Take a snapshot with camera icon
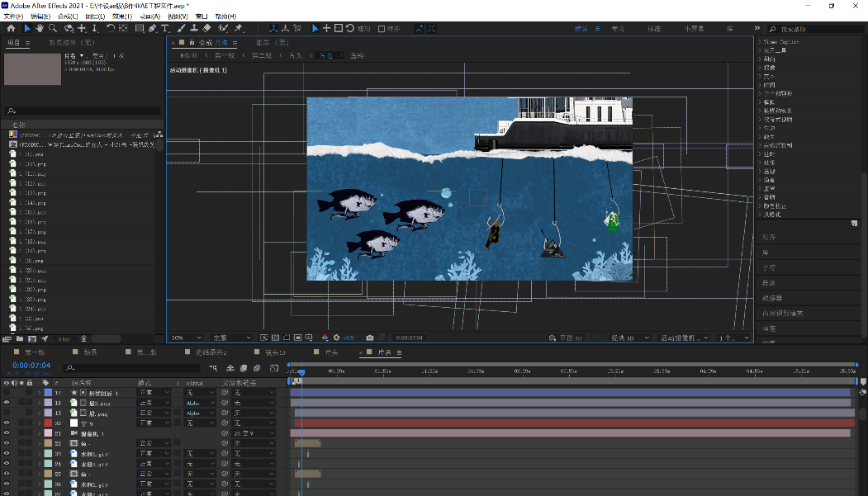Screen dimensions: 868x496 pyautogui.click(x=370, y=338)
